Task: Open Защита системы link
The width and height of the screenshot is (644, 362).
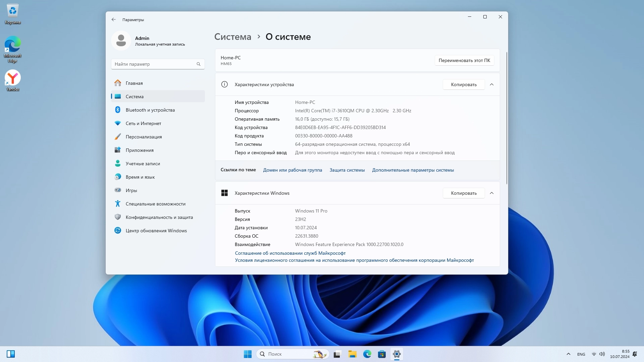Action: click(x=347, y=170)
